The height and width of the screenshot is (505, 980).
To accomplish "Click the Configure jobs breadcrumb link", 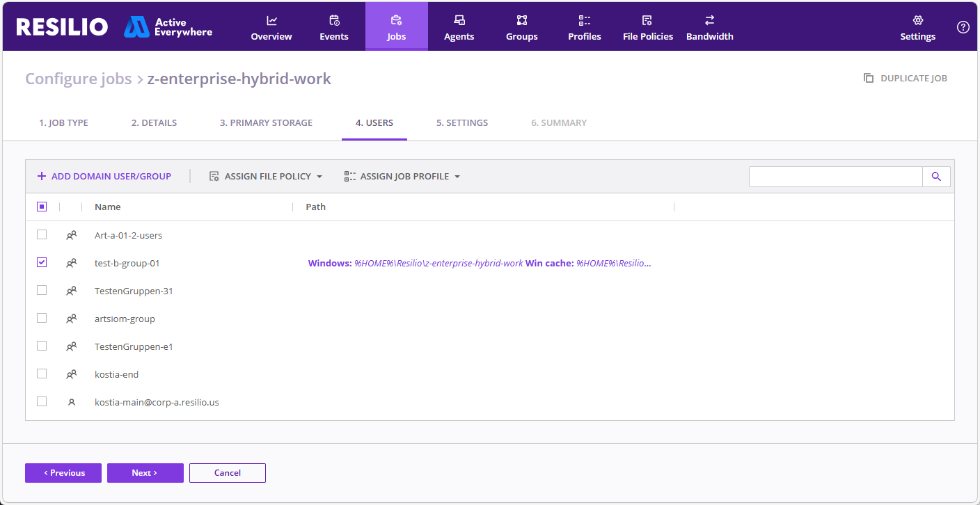I will click(79, 79).
